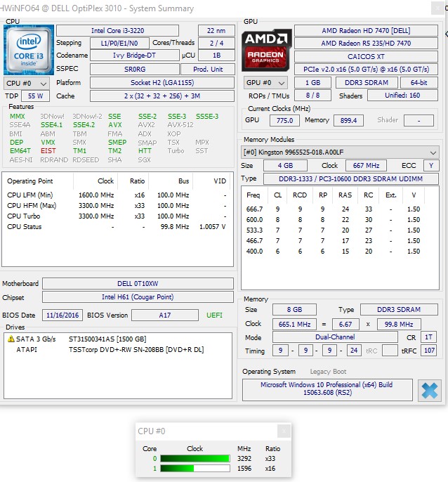This screenshot has height=482, width=448.
Task: Click the µCU 1B field
Action: pos(216,56)
